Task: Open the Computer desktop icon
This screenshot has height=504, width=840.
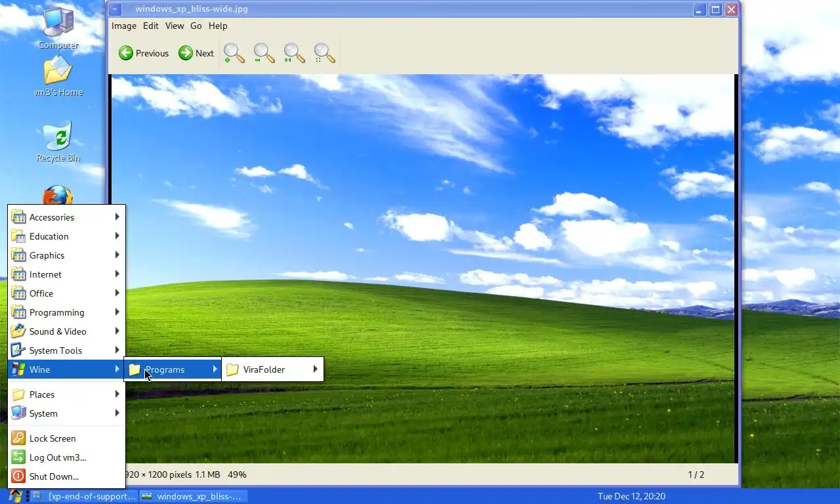Action: click(58, 26)
